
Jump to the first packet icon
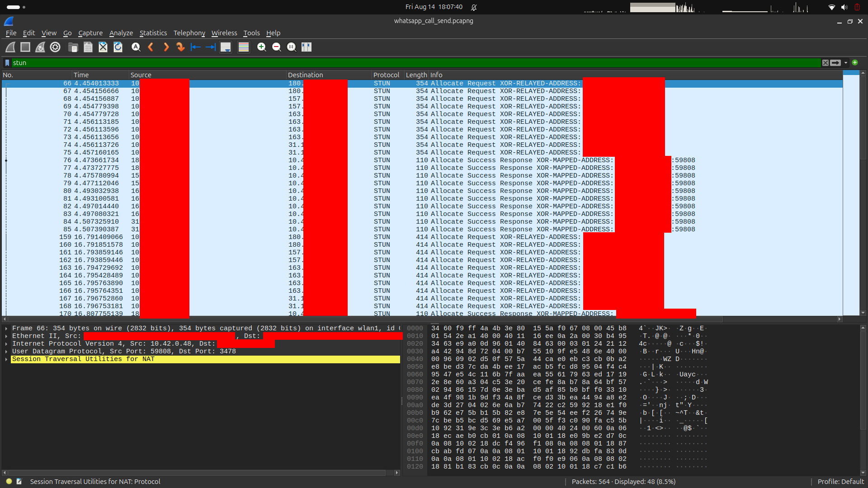pos(196,47)
